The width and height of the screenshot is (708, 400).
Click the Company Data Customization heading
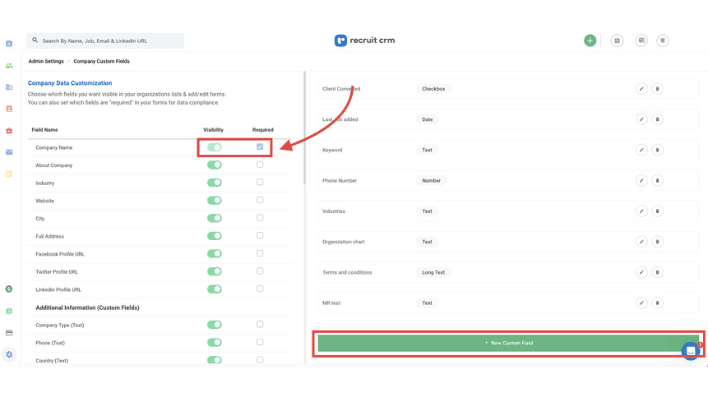point(70,83)
